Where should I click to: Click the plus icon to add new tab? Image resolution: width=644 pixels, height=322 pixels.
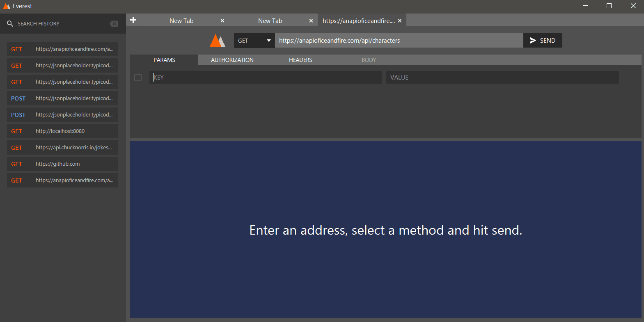pyautogui.click(x=133, y=20)
